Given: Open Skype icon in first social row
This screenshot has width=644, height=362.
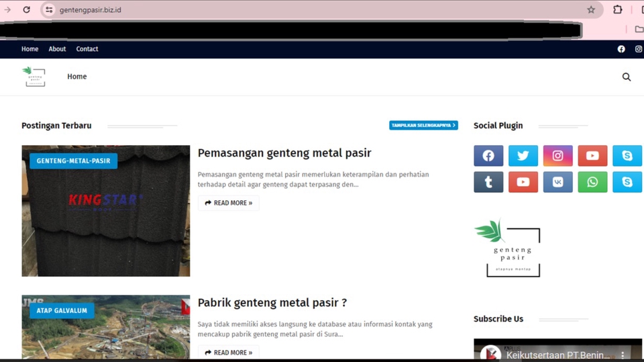Looking at the screenshot, I should 627,156.
